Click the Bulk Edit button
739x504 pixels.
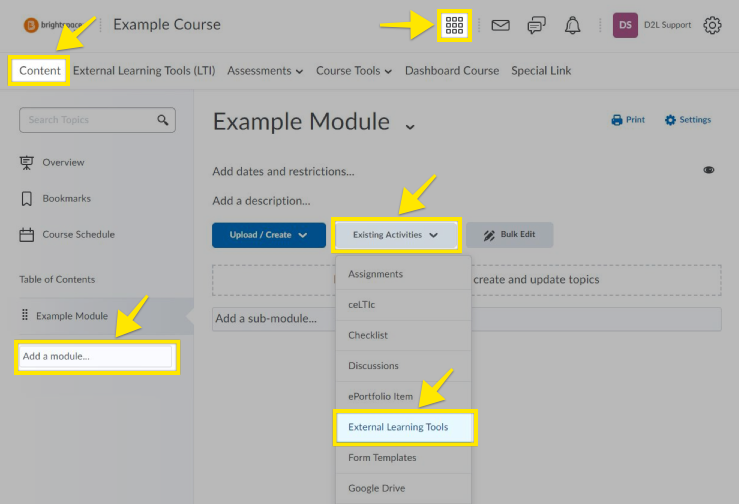click(x=509, y=235)
